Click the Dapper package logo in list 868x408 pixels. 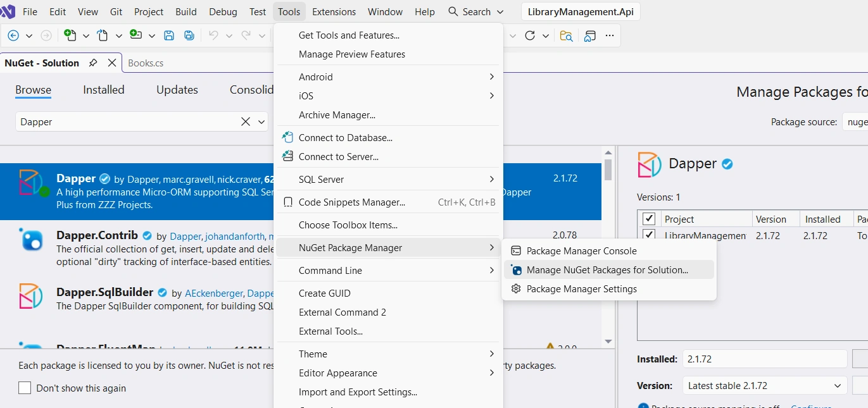[x=31, y=182]
